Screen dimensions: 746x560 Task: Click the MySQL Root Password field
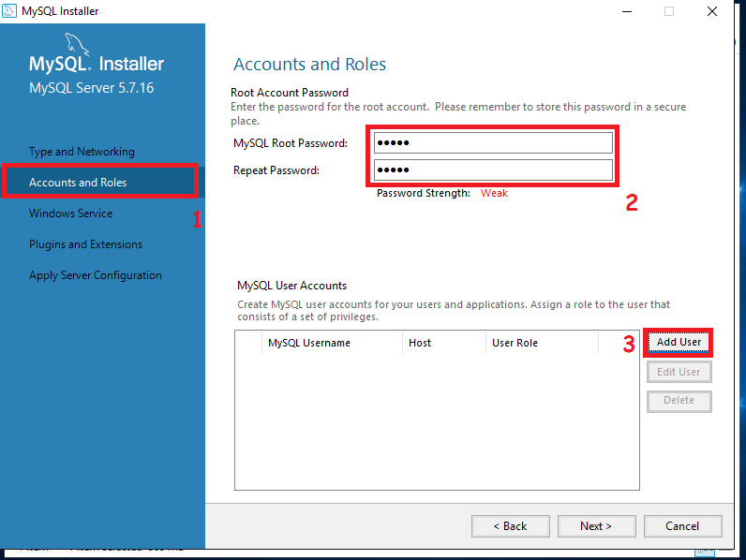pos(493,142)
